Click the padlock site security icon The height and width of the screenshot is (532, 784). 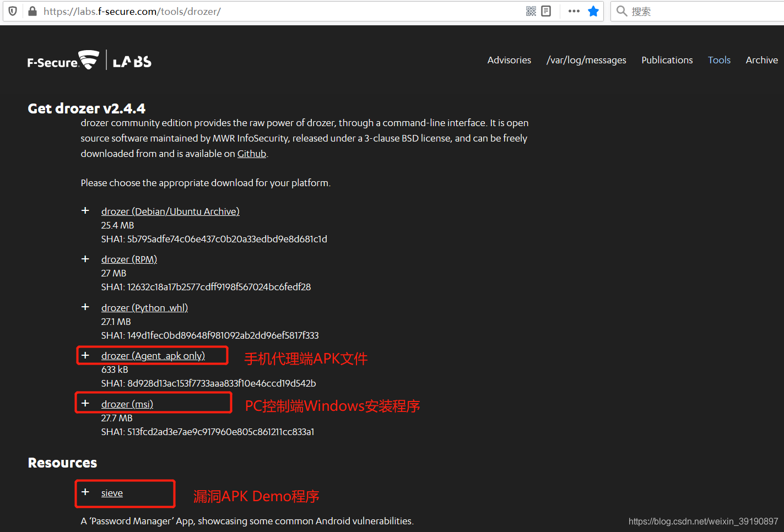point(32,11)
